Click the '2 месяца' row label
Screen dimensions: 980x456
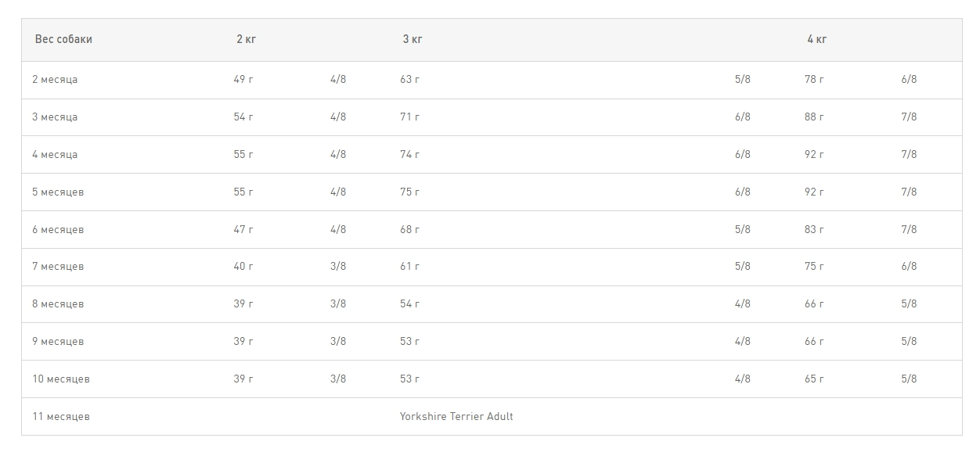pos(55,80)
